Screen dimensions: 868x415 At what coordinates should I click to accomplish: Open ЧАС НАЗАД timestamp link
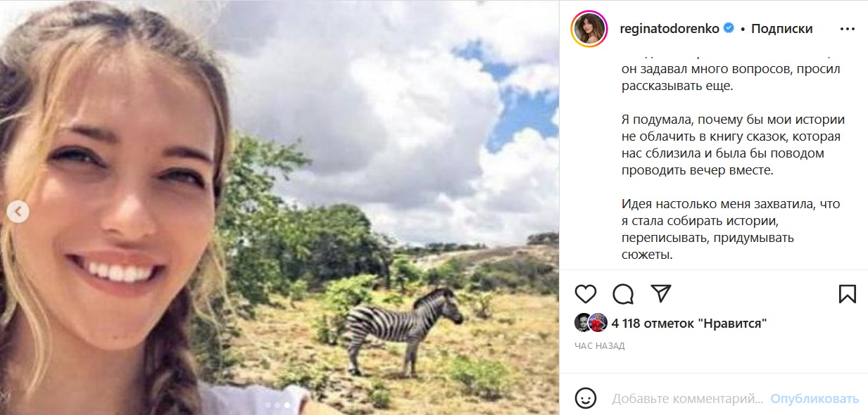coord(600,346)
